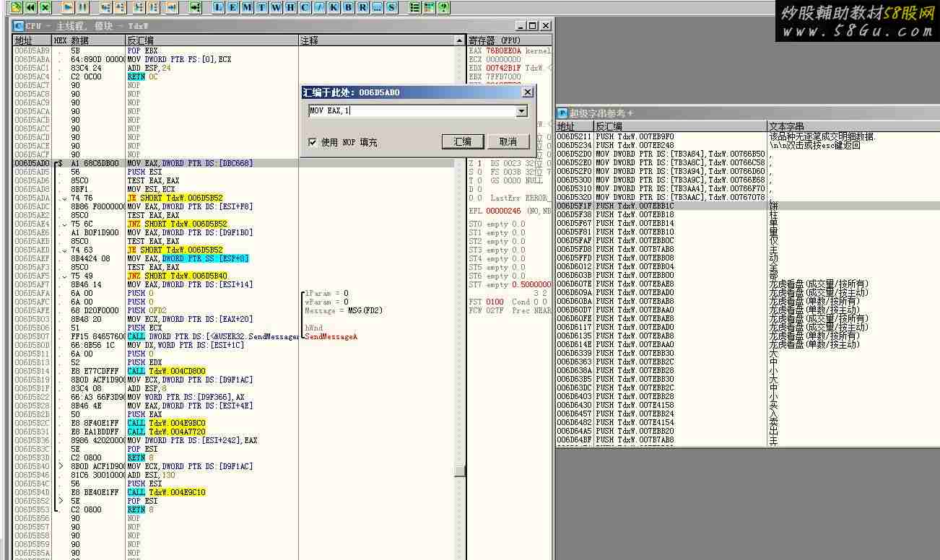
Task: Open References window via R button
Action: tap(362, 7)
